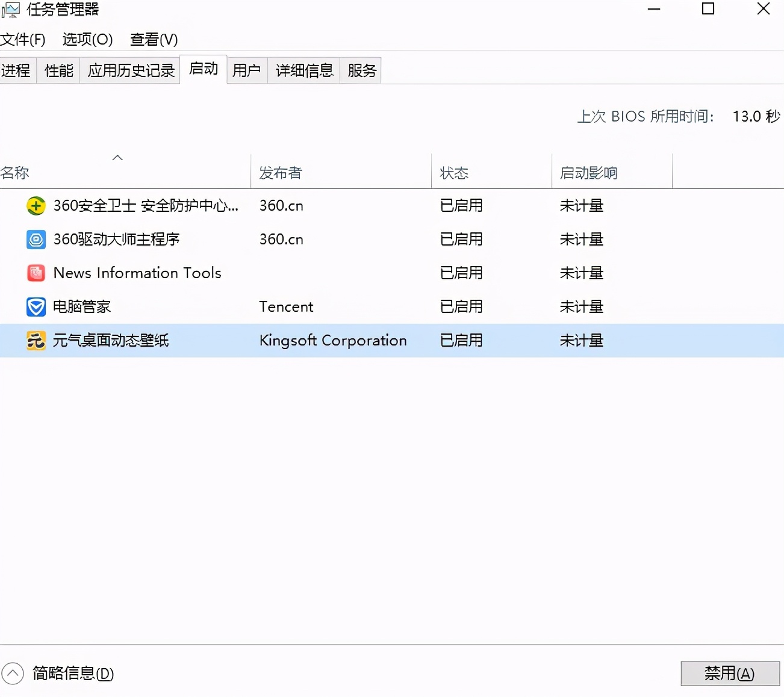Click 已启用 status in 电脑管家 row
This screenshot has width=784, height=697.
pos(461,307)
